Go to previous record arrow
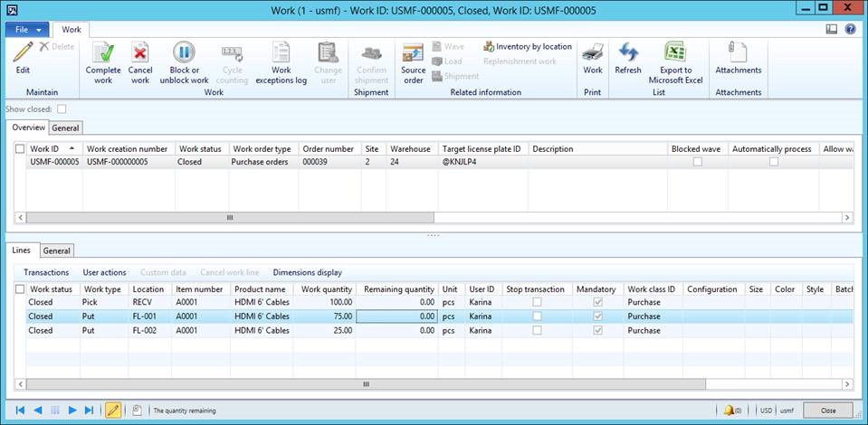This screenshot has height=425, width=868. point(38,410)
